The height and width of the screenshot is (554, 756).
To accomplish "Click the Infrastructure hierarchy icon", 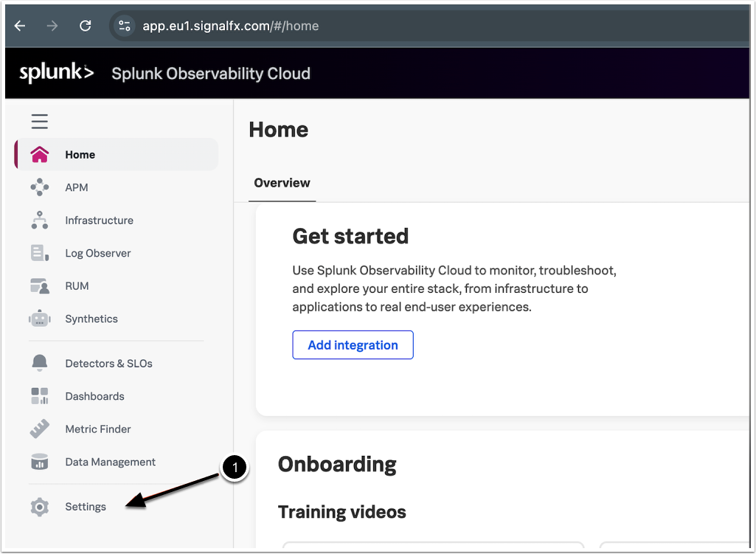I will pyautogui.click(x=40, y=221).
